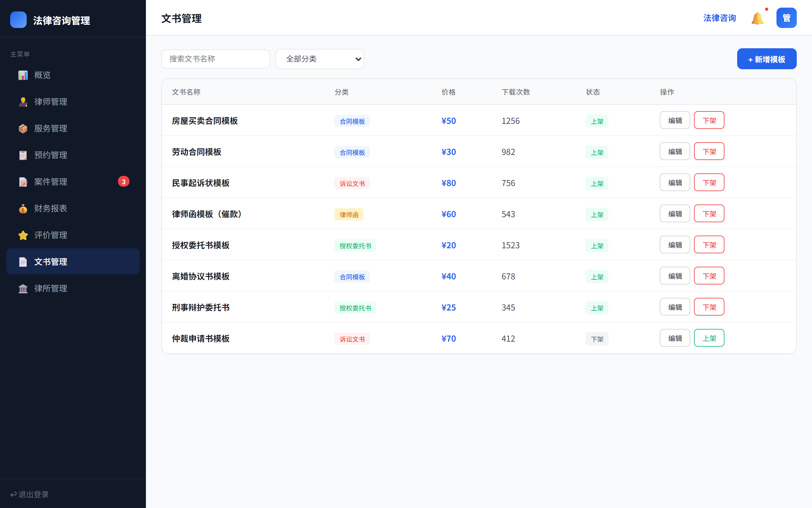Open 案件管理 in the sidebar

tap(73, 182)
